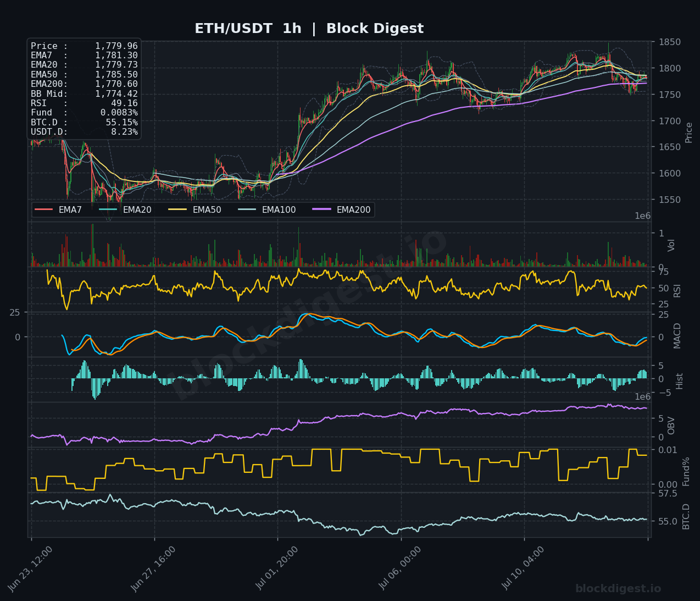This screenshot has width=700, height=601.
Task: Click the 1800 price axis label
Action: click(x=670, y=69)
